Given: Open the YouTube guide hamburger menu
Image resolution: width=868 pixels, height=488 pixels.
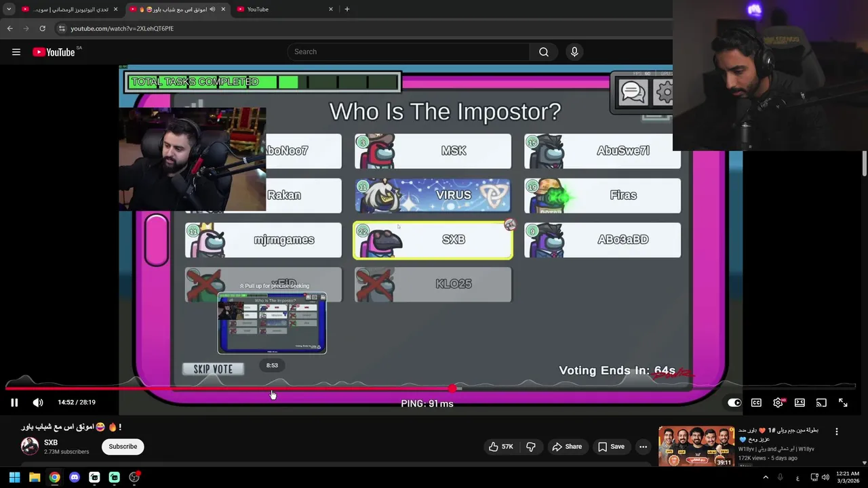Looking at the screenshot, I should (16, 52).
